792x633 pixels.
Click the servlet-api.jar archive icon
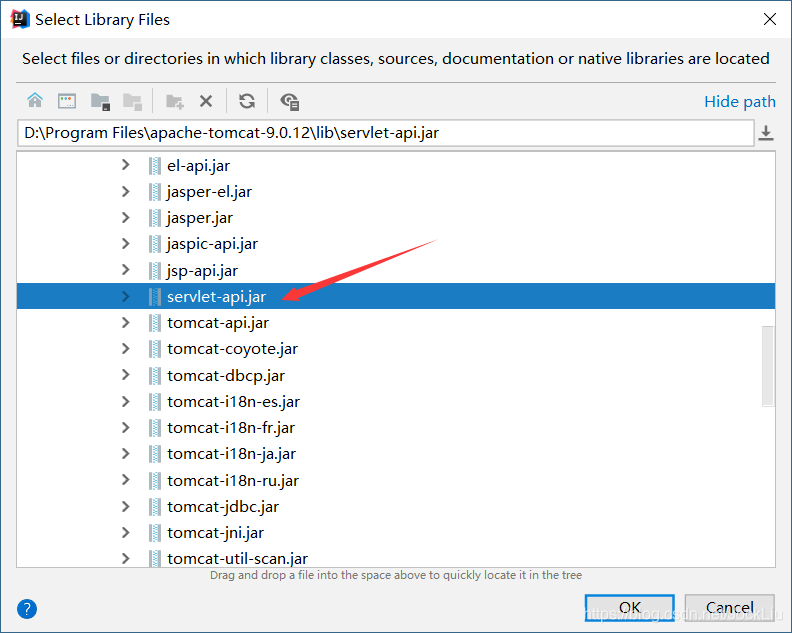tap(155, 297)
